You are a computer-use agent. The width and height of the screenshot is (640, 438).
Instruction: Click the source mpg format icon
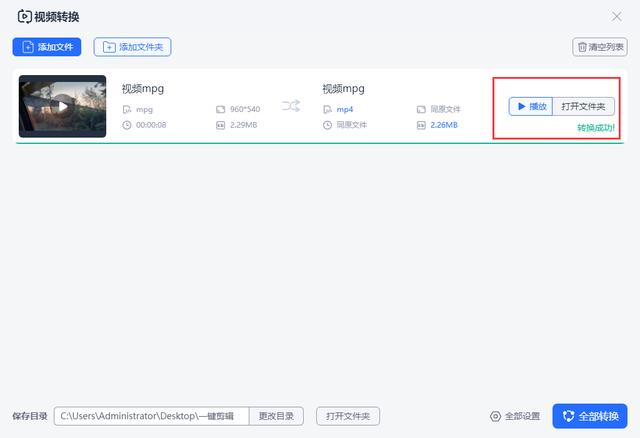(127, 109)
